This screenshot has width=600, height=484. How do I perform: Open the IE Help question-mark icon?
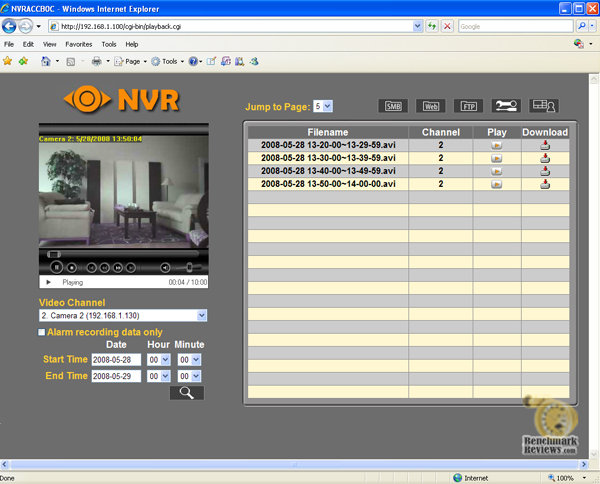pyautogui.click(x=193, y=61)
